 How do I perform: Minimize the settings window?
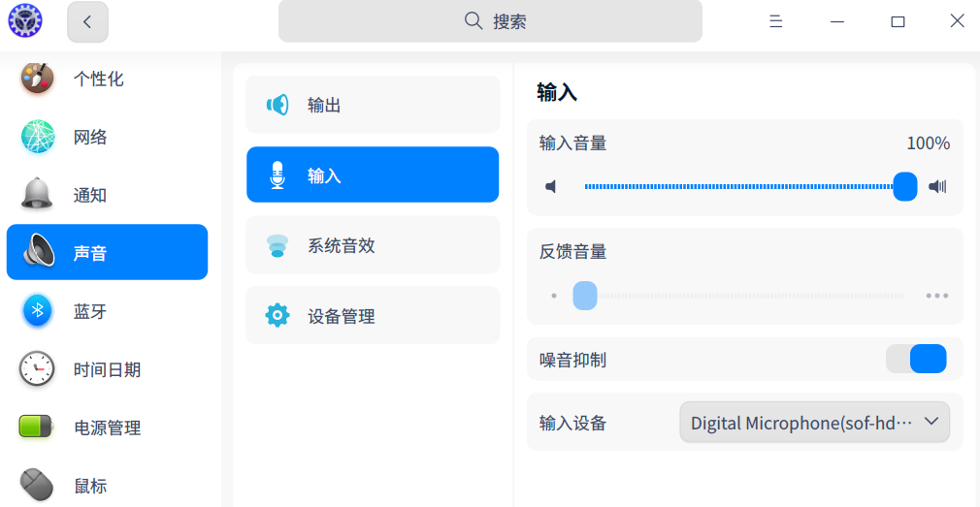pyautogui.click(x=836, y=22)
